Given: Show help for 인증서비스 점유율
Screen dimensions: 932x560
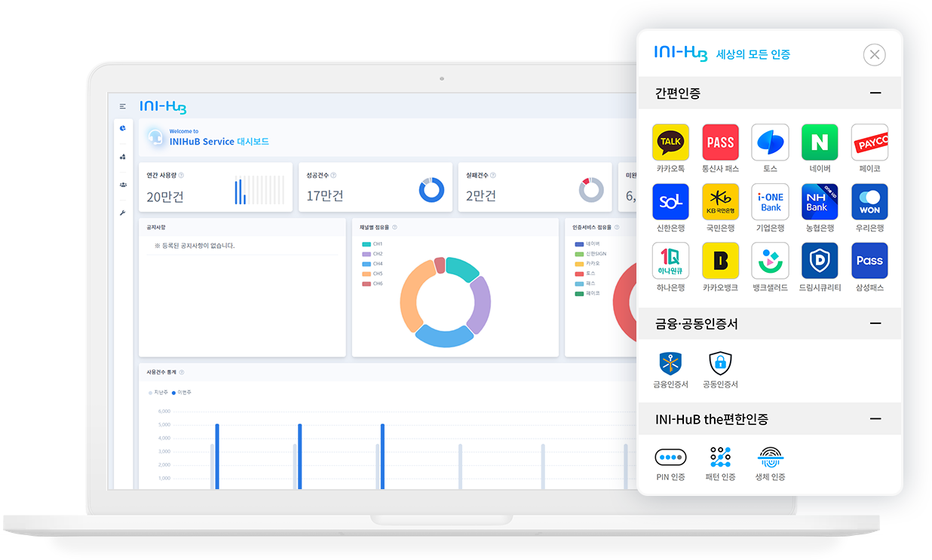Looking at the screenshot, I should pyautogui.click(x=617, y=227).
